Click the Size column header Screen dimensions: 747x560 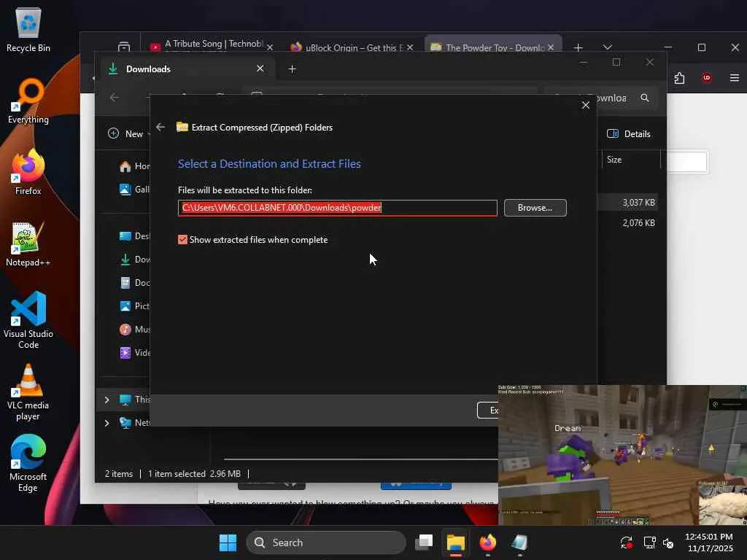(630, 160)
